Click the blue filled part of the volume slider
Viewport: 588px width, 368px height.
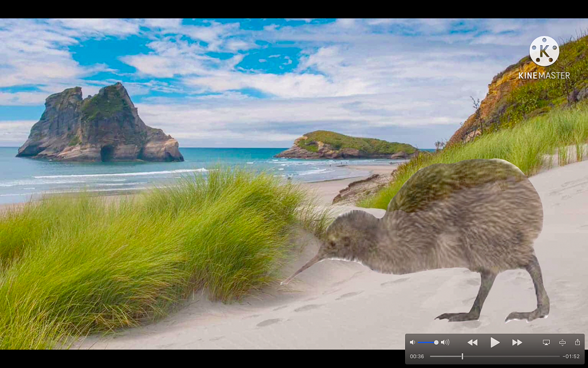tap(426, 342)
